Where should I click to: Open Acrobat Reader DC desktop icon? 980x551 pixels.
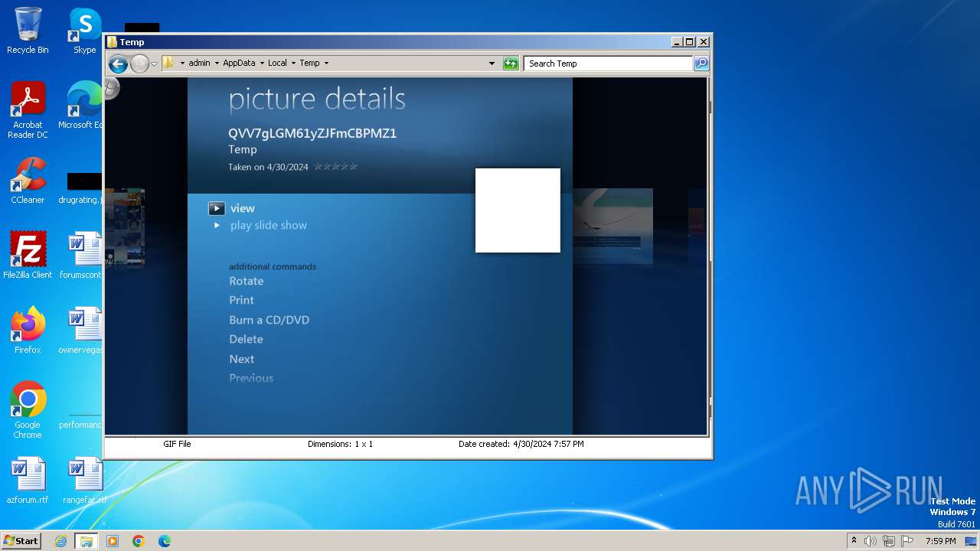pos(28,110)
